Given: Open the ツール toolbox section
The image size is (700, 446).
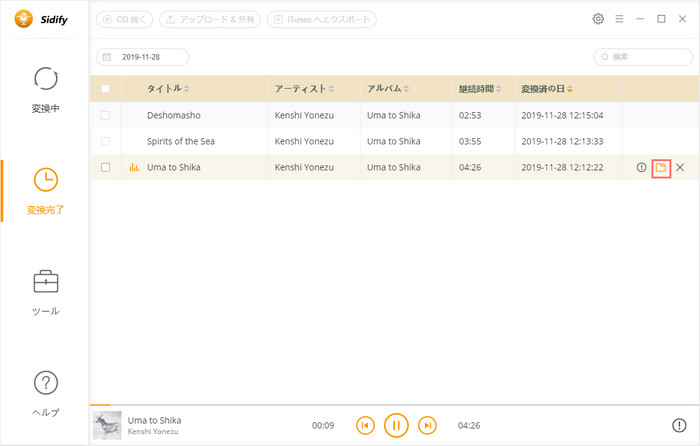Looking at the screenshot, I should click(x=46, y=293).
